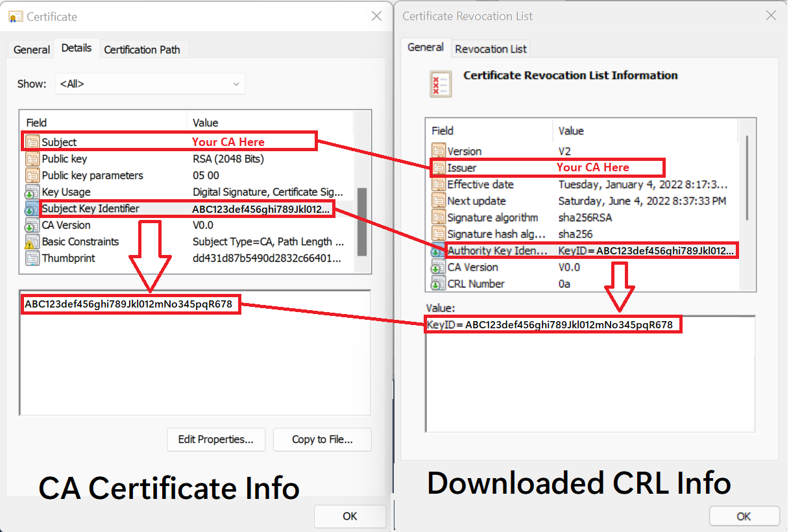
Task: Click the Certificate Revocation List Information icon
Action: (x=441, y=84)
